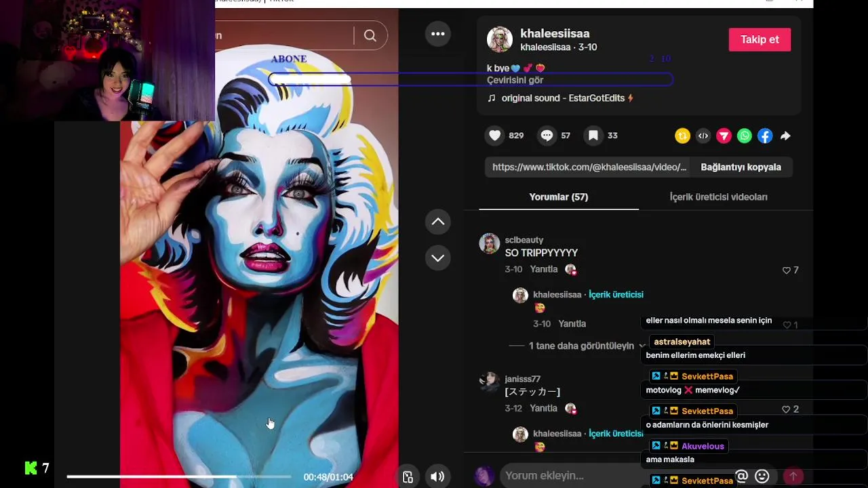The height and width of the screenshot is (488, 868).
Task: Click the green Kick logo in overlay
Action: point(31,468)
